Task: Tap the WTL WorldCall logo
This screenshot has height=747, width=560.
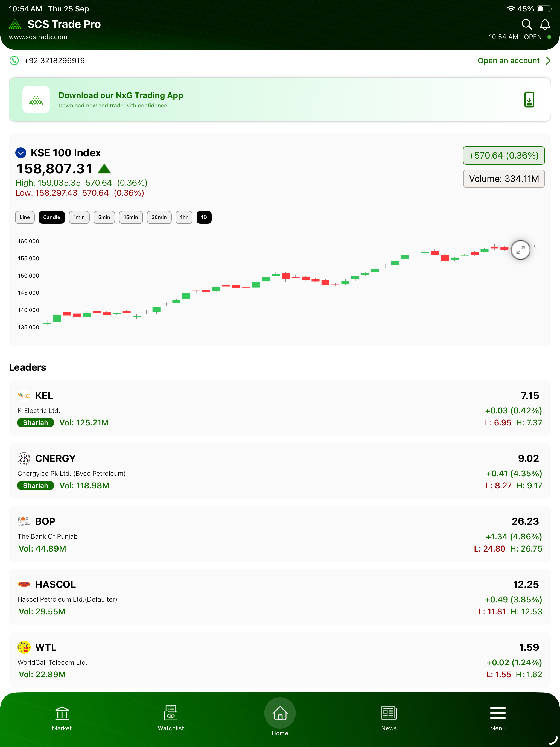Action: pos(24,647)
